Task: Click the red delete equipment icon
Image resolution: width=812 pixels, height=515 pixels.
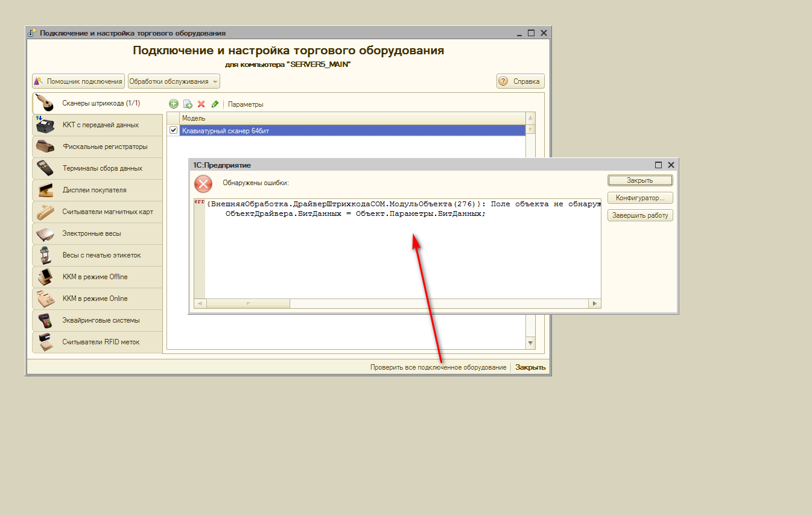Action: click(x=201, y=104)
